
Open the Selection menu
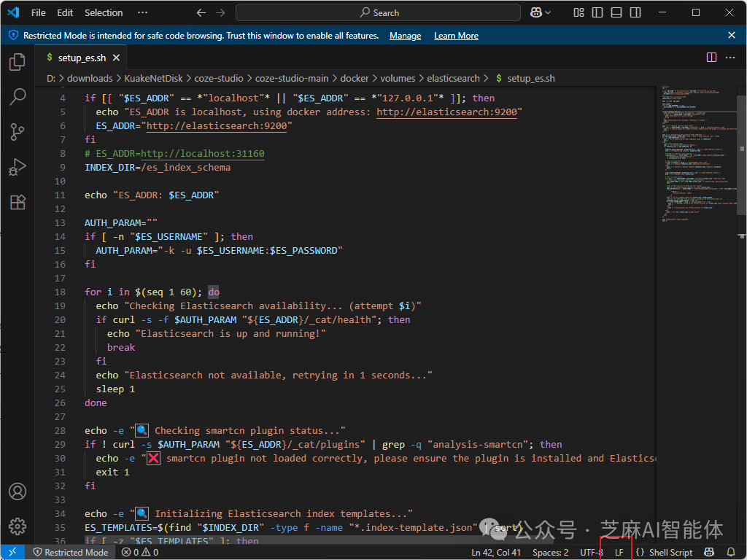(104, 13)
